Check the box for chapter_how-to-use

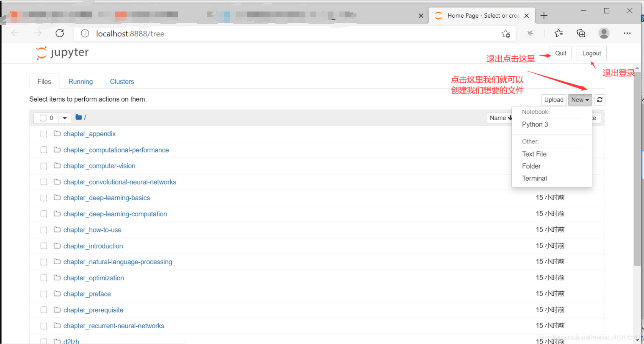[44, 230]
